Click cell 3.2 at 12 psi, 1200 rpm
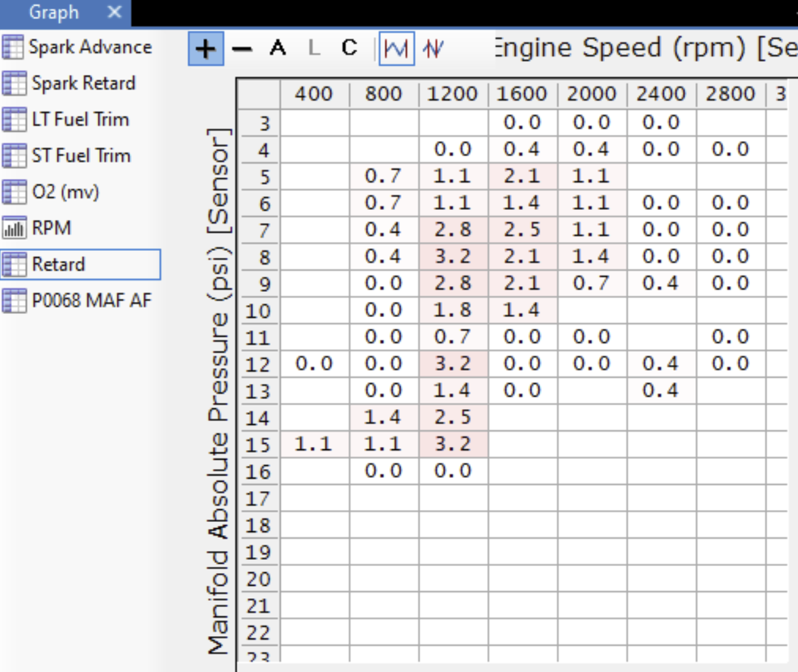This screenshot has height=672, width=798. click(x=453, y=364)
